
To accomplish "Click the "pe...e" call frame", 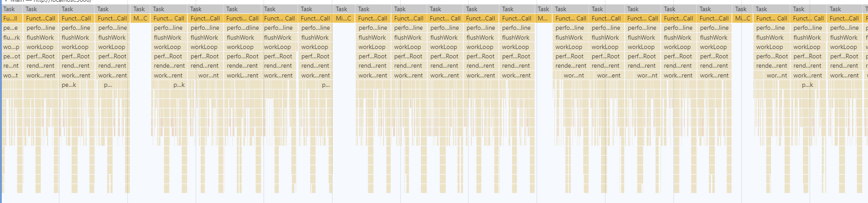I will [10, 28].
